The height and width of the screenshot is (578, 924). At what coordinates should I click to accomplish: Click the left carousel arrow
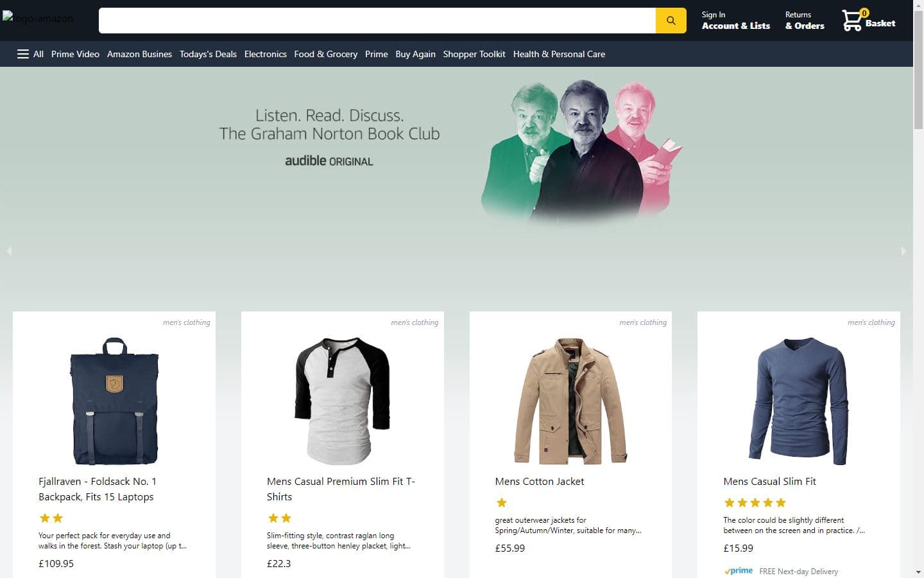click(9, 251)
